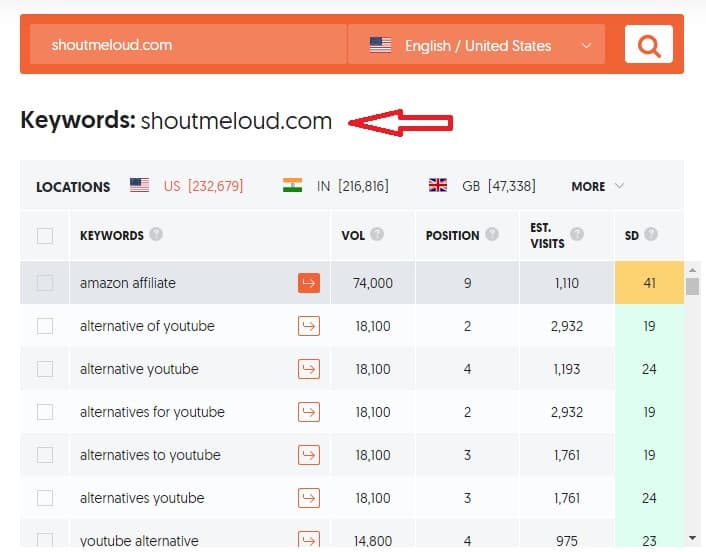Sort by the EST. VISITS column header
The width and height of the screenshot is (706, 552).
coord(547,235)
